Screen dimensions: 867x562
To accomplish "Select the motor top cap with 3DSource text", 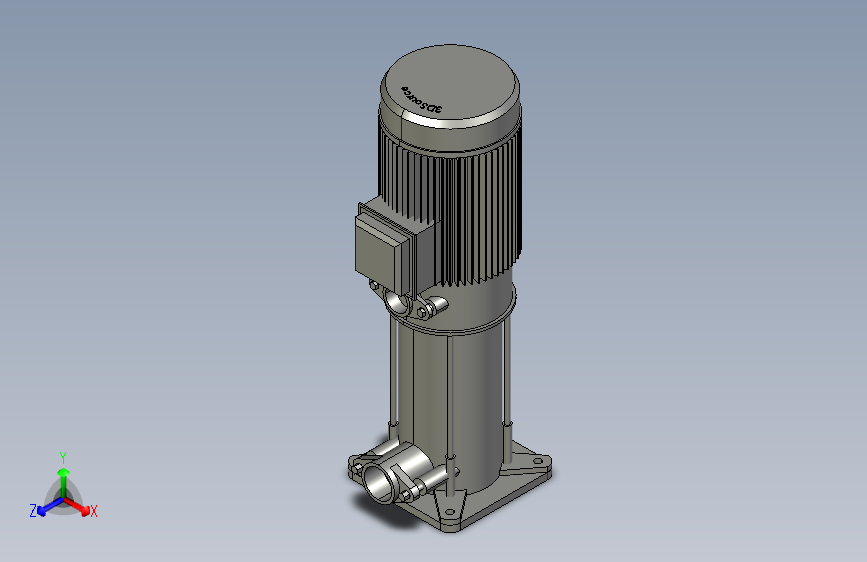I will pyautogui.click(x=450, y=87).
